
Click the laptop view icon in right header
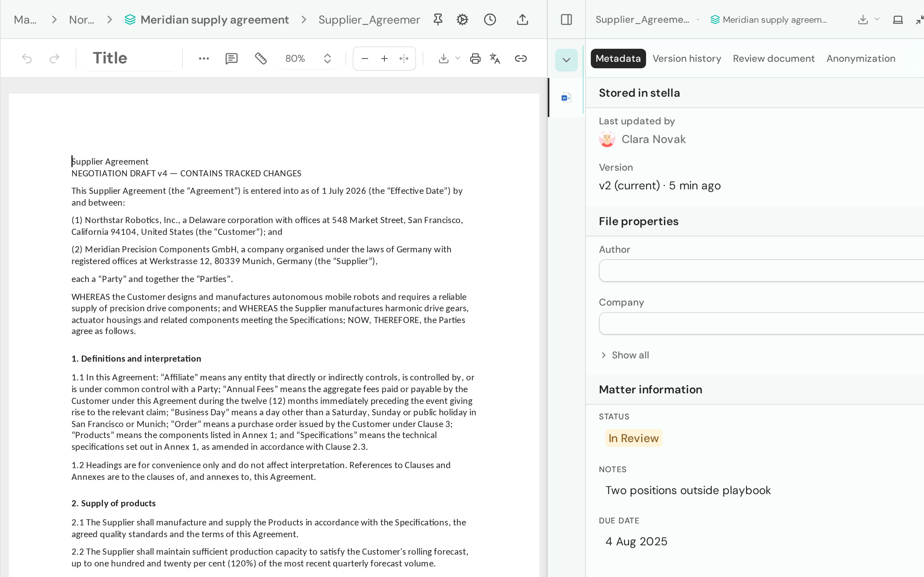[898, 20]
